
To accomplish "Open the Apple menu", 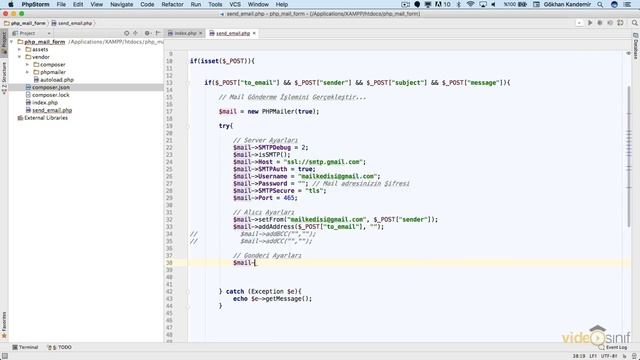I will tap(11, 4).
